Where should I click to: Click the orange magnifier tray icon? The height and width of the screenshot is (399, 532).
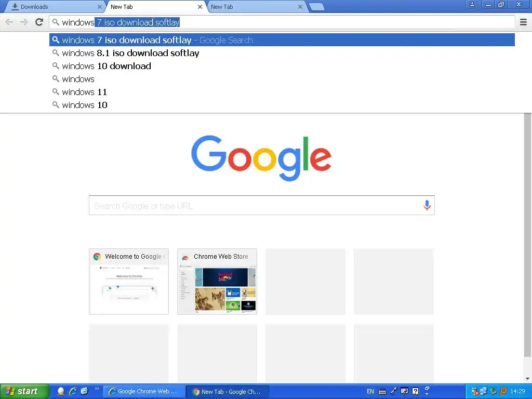pyautogui.click(x=503, y=392)
